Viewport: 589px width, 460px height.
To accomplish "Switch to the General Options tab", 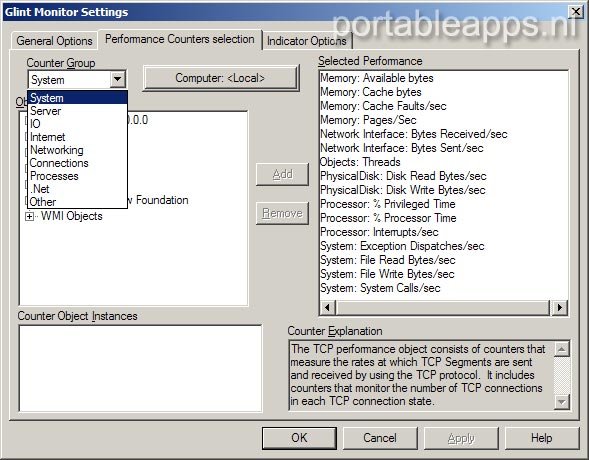I will point(54,41).
